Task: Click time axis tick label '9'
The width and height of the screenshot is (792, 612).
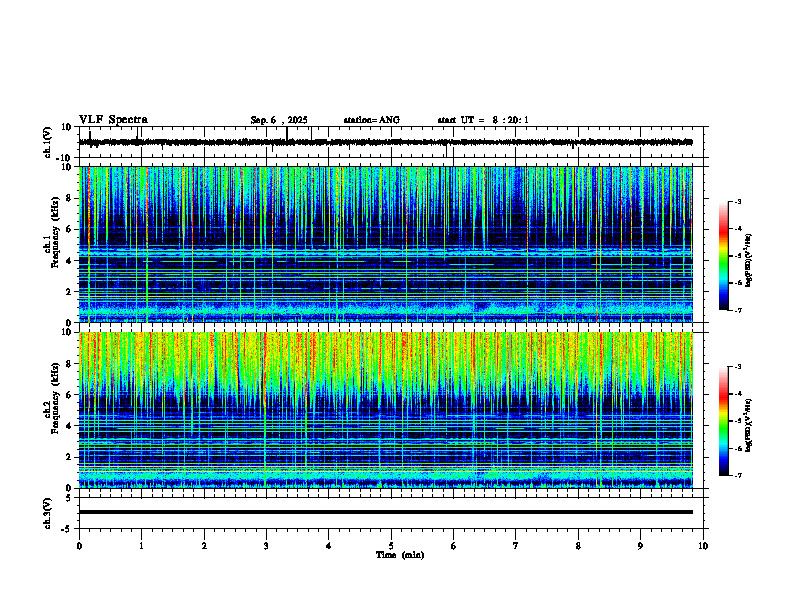Action: (640, 546)
